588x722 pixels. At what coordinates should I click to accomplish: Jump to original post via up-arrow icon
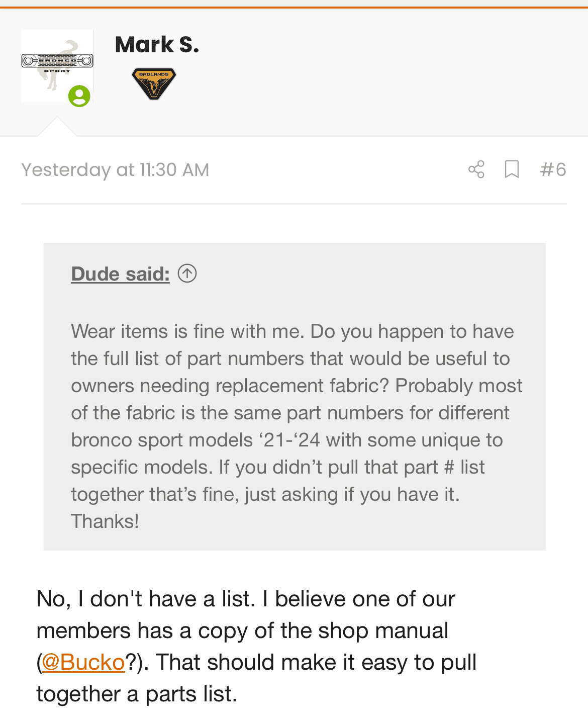click(x=187, y=274)
